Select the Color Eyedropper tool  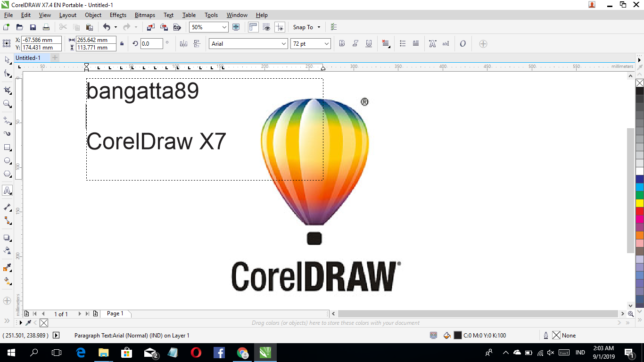(7, 267)
